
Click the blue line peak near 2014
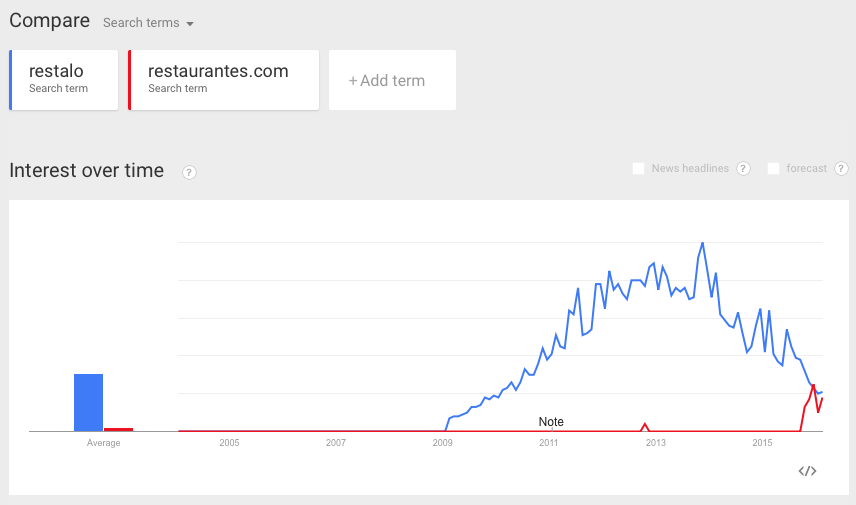[703, 243]
